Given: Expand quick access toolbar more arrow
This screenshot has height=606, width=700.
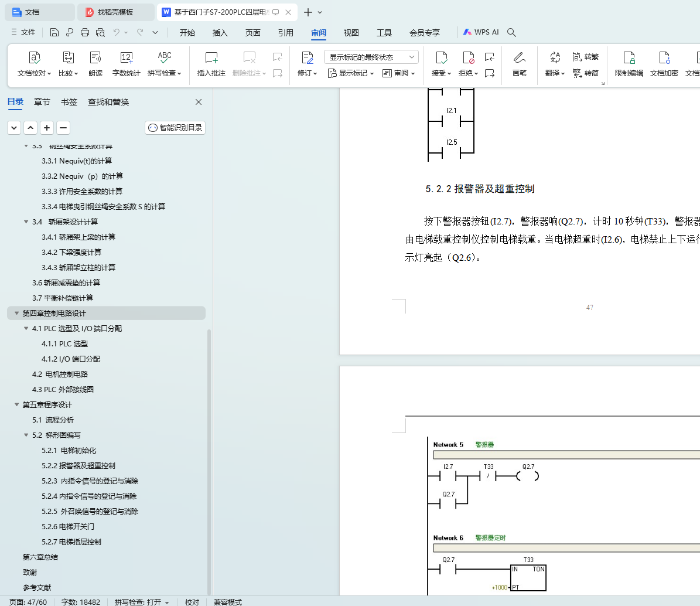Looking at the screenshot, I should (x=155, y=32).
